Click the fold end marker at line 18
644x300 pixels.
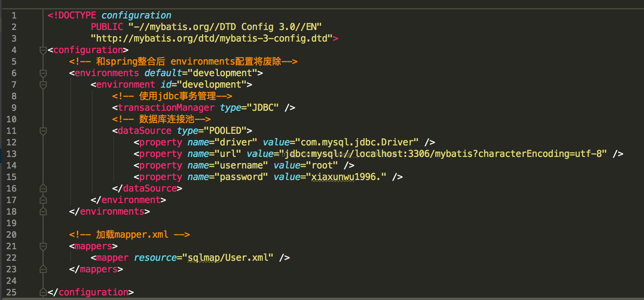tap(43, 212)
